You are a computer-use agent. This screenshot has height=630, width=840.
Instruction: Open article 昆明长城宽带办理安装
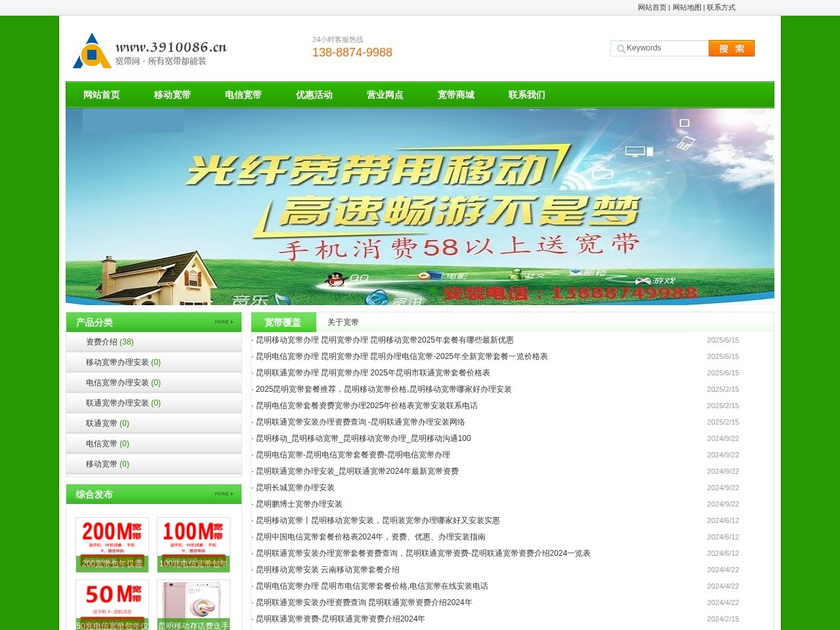tap(295, 488)
